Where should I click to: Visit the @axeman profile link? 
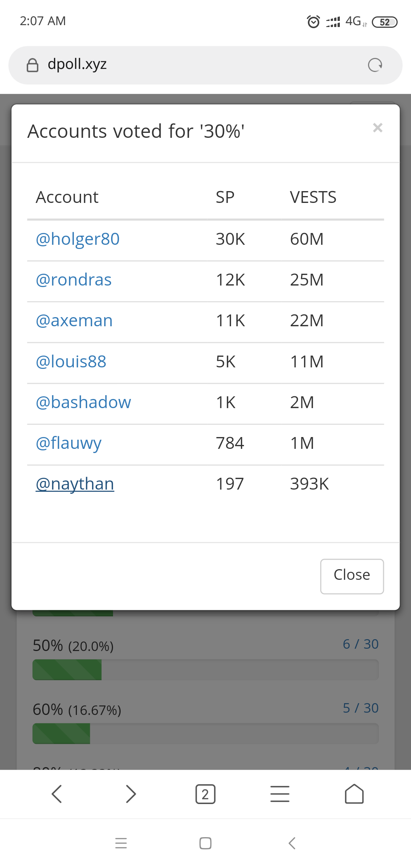click(x=74, y=321)
